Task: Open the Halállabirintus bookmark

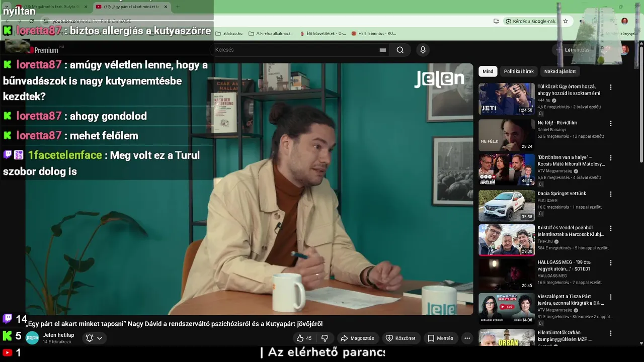Action: [374, 34]
